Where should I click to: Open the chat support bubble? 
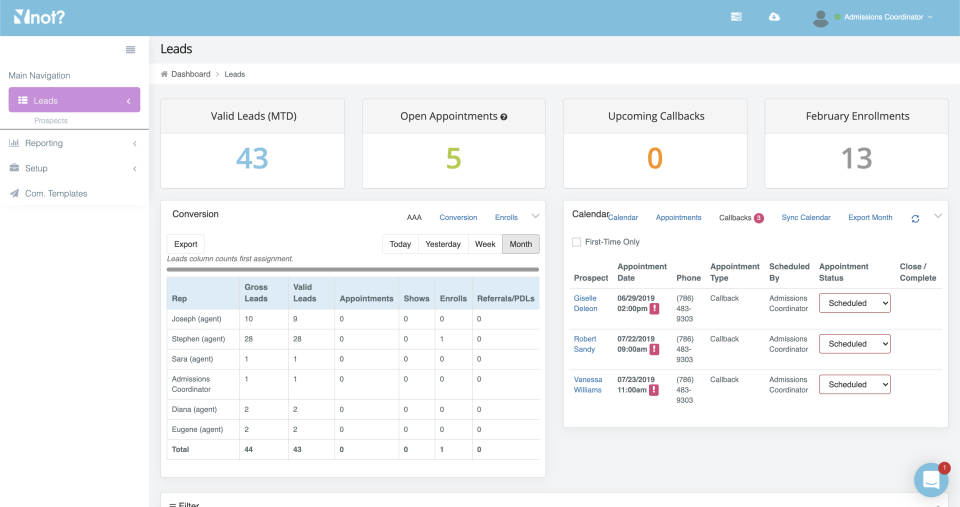[x=930, y=480]
